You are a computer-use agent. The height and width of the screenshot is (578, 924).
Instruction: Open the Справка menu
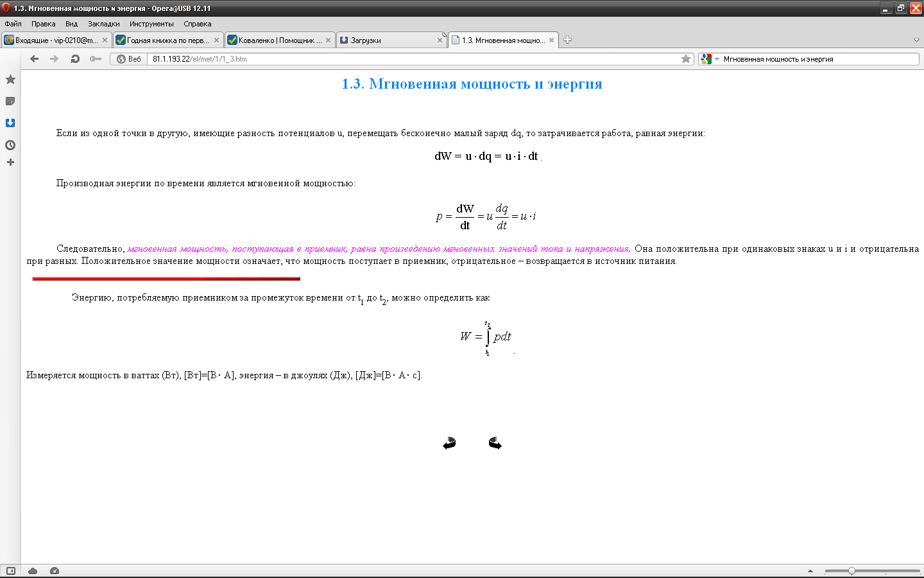pos(197,24)
